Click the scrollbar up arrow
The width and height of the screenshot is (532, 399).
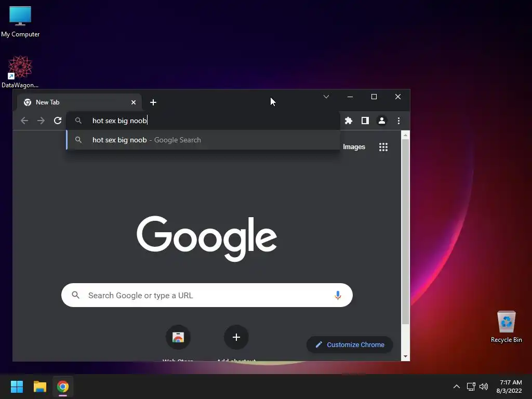(x=405, y=135)
